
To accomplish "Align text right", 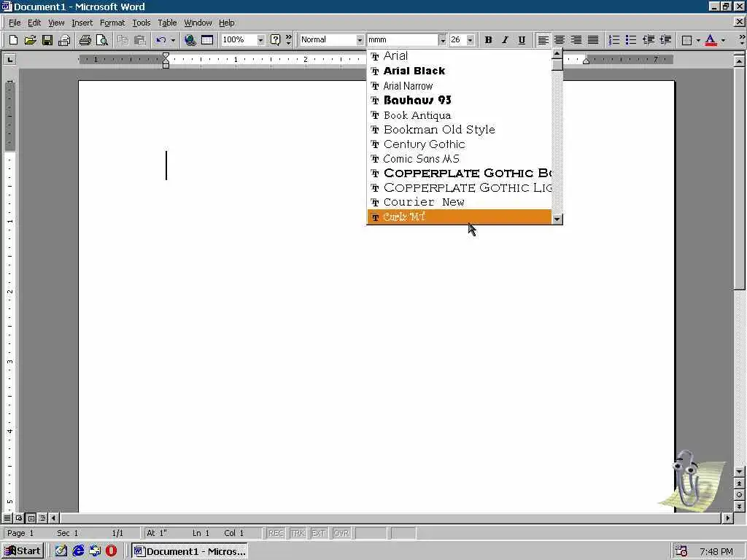I will [x=576, y=40].
